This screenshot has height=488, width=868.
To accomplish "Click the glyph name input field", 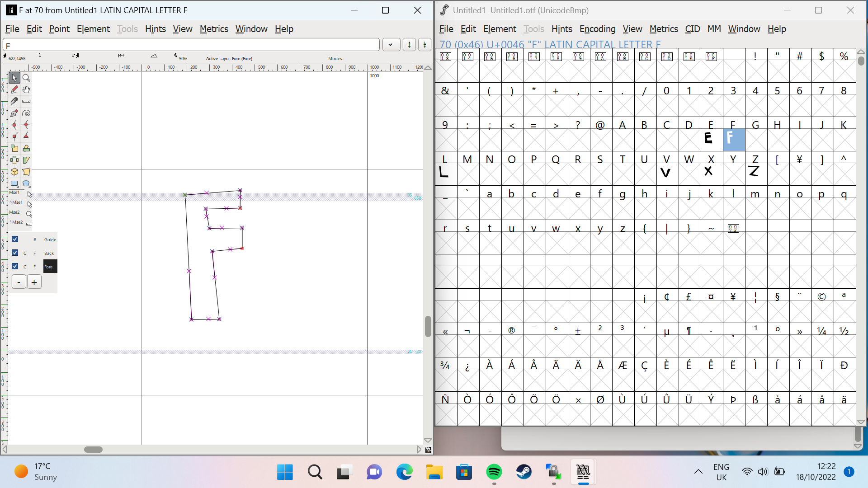I will pyautogui.click(x=191, y=45).
